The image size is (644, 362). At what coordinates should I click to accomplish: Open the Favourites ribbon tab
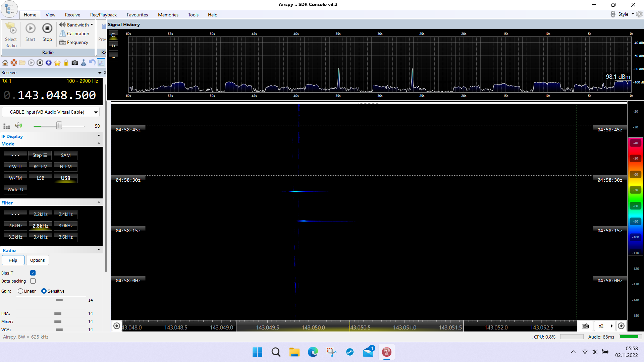click(x=137, y=15)
